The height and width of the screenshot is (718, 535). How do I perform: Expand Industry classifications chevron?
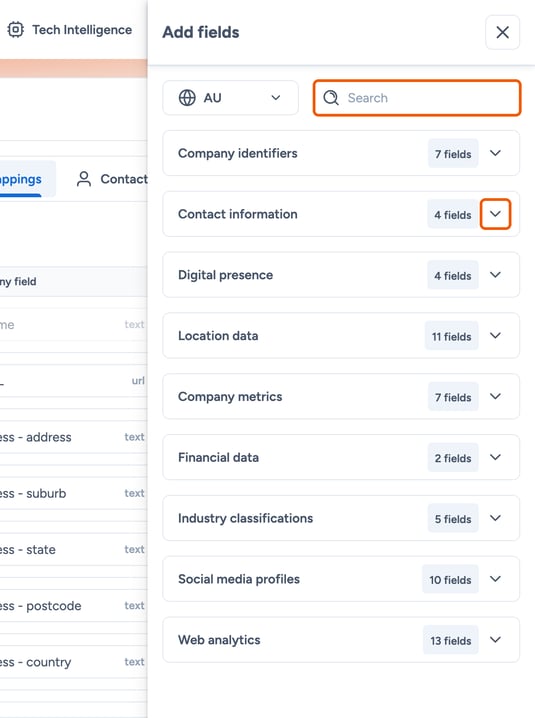click(495, 518)
